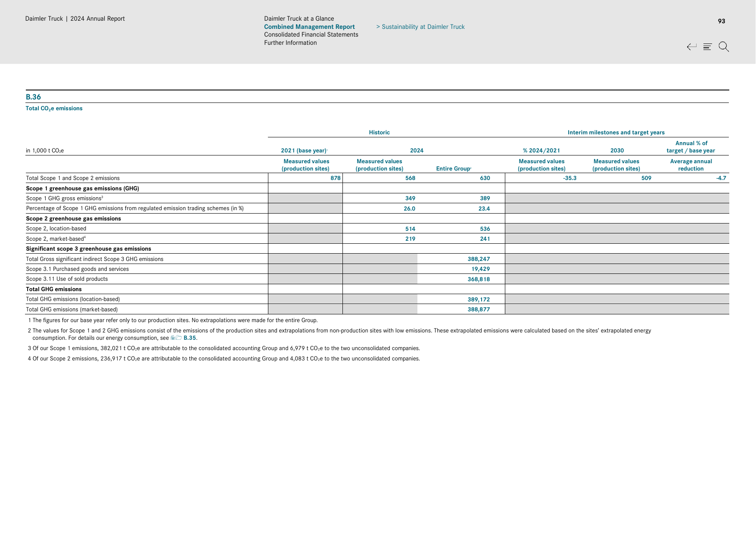Select the value 368,818
This screenshot has width=756, height=534.
[479, 279]
